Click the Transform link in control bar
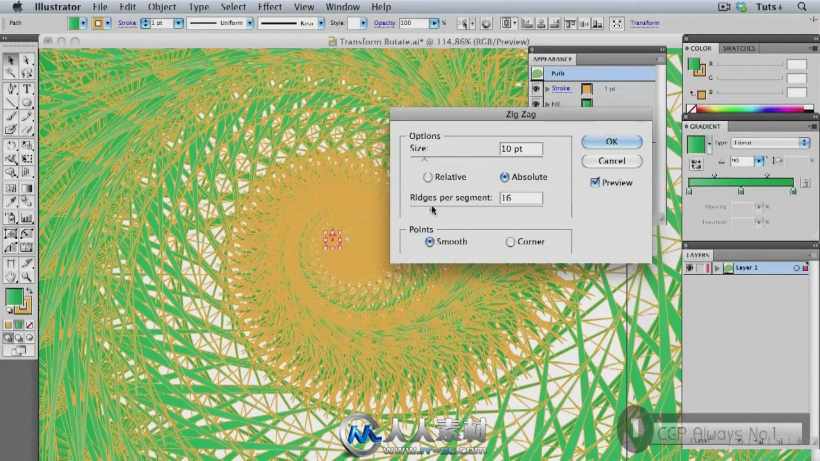The image size is (820, 461). pos(644,24)
